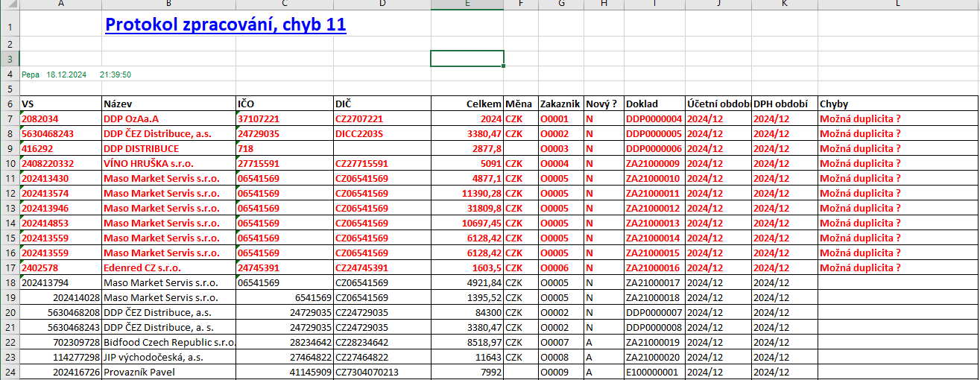Select VS cell 202413430
Screen dimensions: 980x380
[x=60, y=178]
